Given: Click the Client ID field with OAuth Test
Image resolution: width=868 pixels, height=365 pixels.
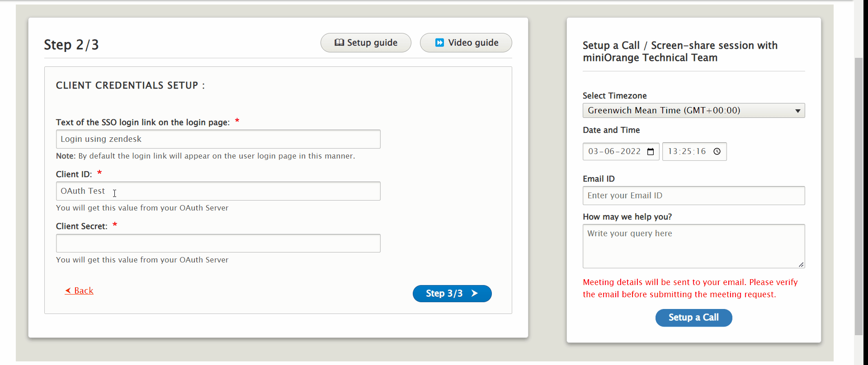Looking at the screenshot, I should pyautogui.click(x=218, y=191).
